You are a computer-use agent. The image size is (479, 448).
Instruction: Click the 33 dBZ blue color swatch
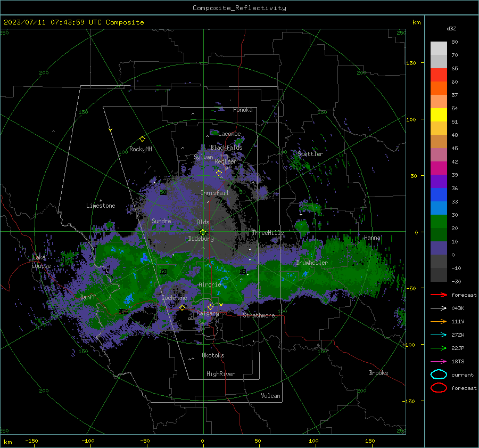pos(439,194)
